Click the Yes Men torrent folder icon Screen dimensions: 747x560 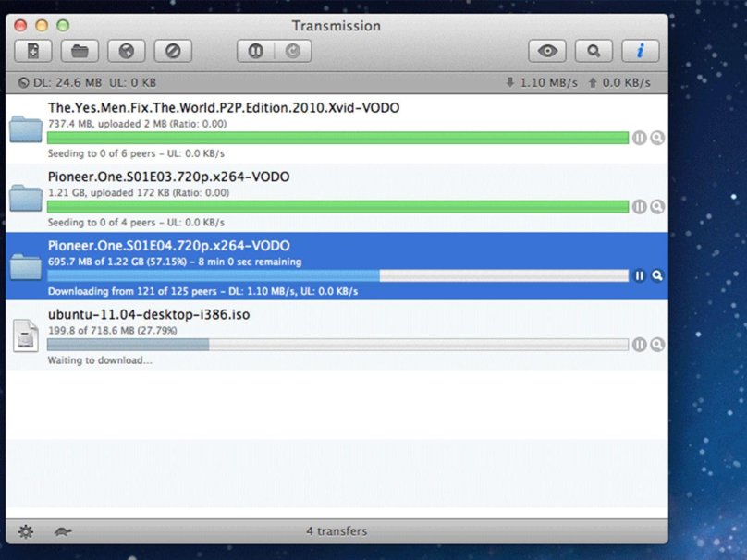[26, 129]
